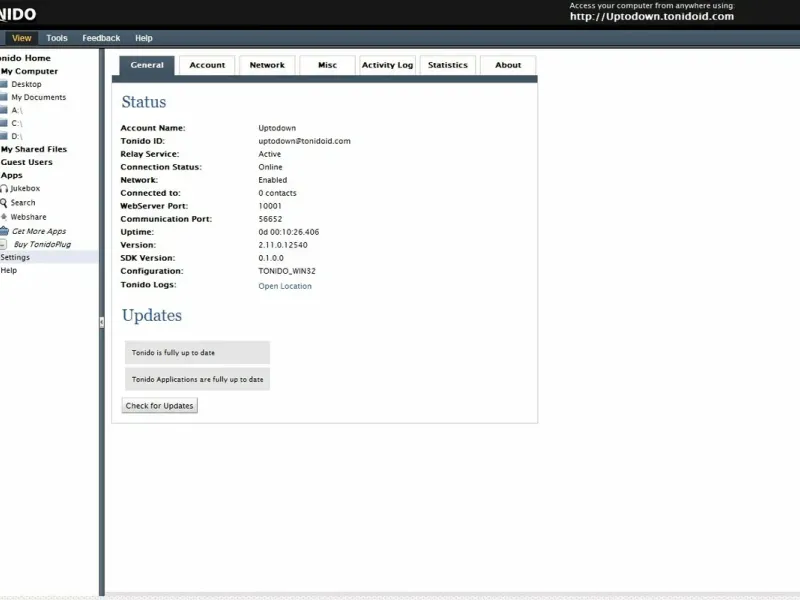Screen dimensions: 800x600
Task: Select My Shared Files in sidebar
Action: coord(34,149)
